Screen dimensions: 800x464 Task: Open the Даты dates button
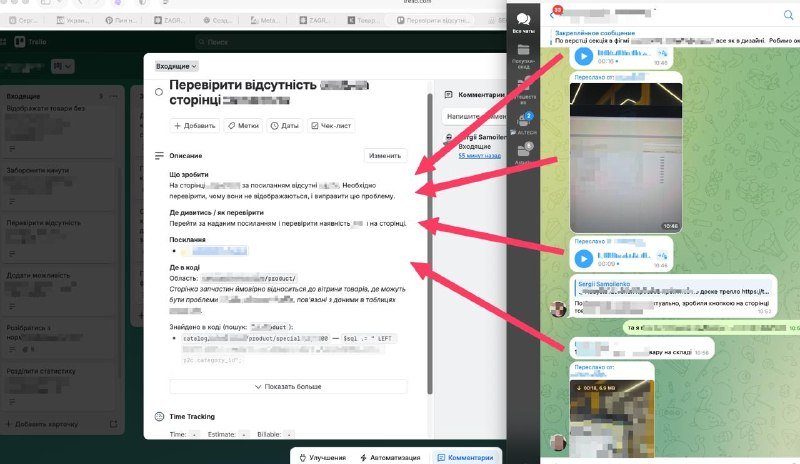click(x=285, y=126)
